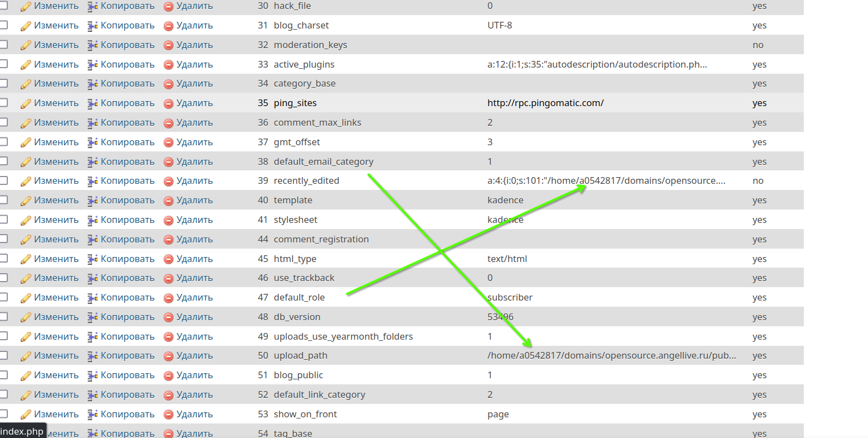868x438 pixels.
Task: Click Изменить link in template row
Action: click(56, 201)
